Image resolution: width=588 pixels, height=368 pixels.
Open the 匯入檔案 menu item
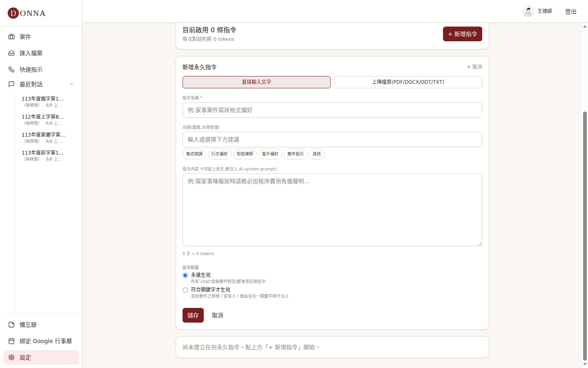pyautogui.click(x=41, y=53)
